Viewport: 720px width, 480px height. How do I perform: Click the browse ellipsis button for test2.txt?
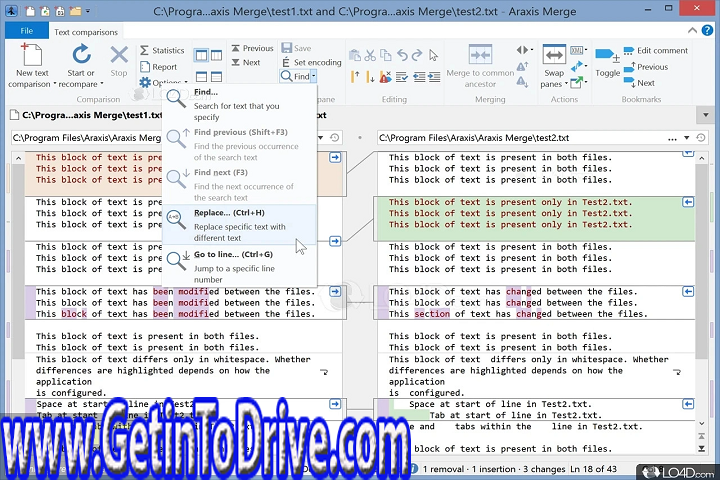[672, 138]
